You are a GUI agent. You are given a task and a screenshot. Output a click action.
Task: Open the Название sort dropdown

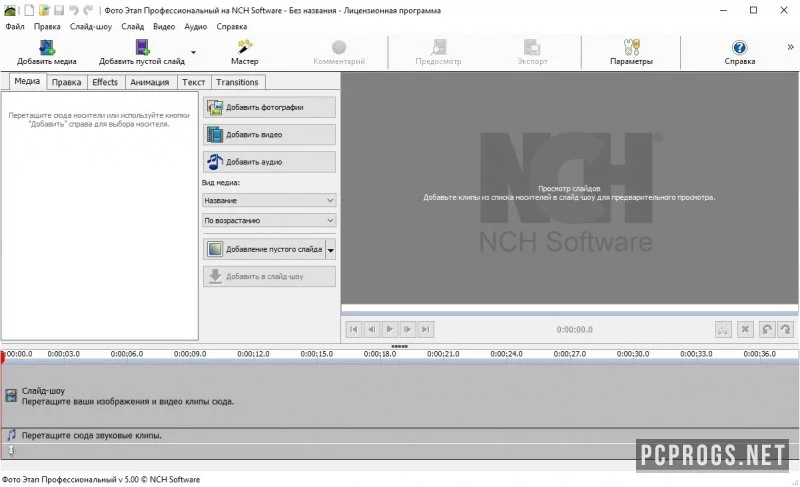click(x=269, y=200)
